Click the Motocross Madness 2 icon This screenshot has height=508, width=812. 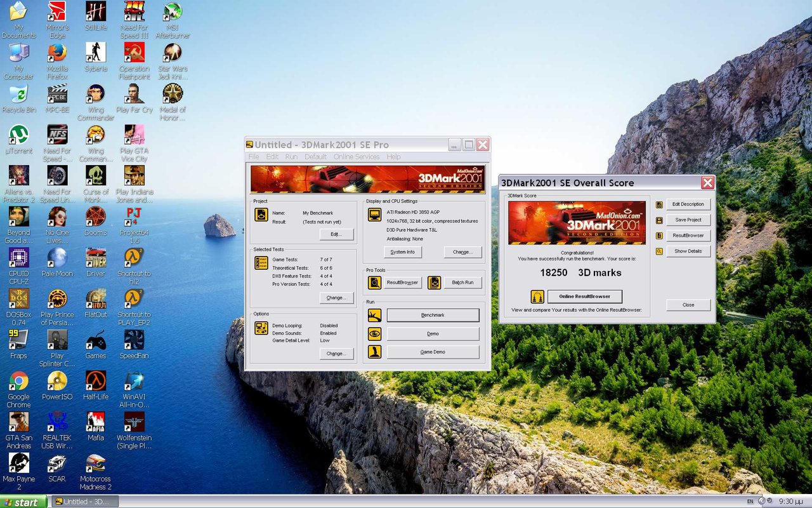point(96,471)
